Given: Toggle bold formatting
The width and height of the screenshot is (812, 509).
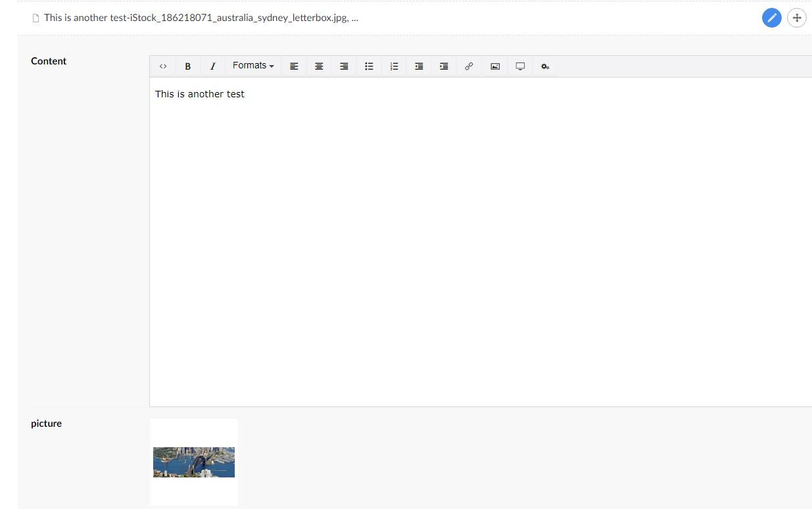Looking at the screenshot, I should (x=188, y=66).
